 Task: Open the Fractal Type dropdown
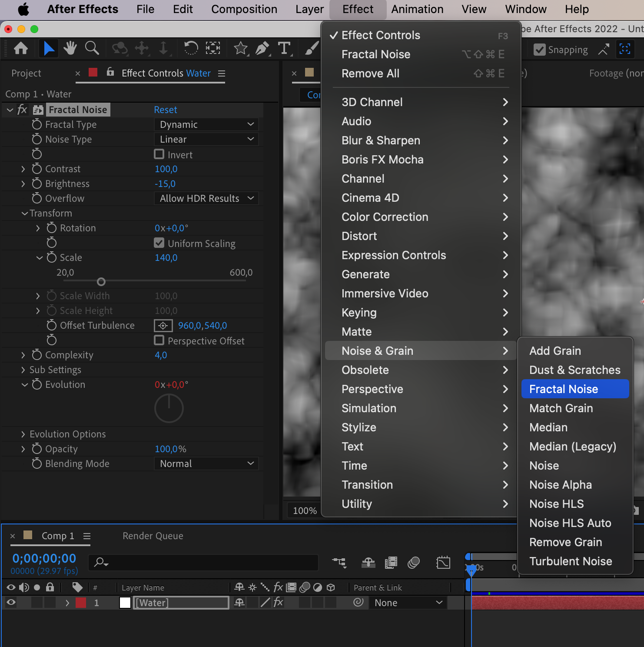[206, 125]
